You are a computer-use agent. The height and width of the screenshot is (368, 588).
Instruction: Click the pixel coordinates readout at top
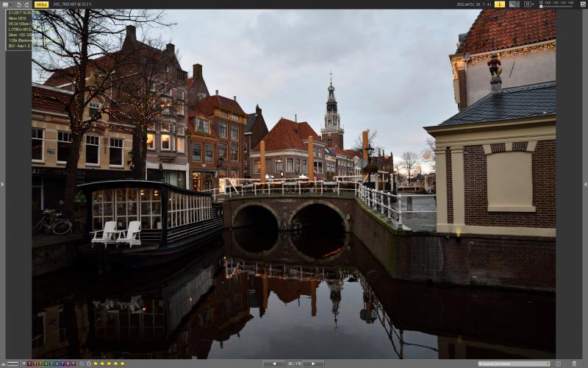[x=473, y=4]
